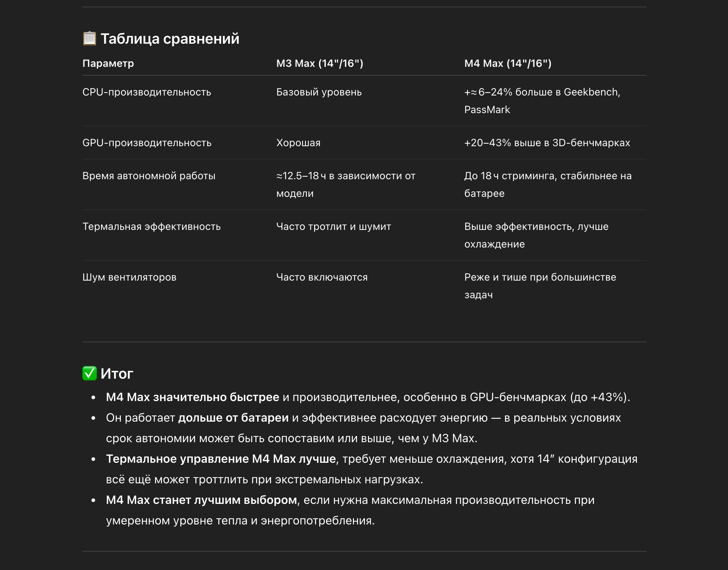The image size is (728, 570).
Task: Click the Часто тротлит и шумит cell
Action: coord(334,226)
